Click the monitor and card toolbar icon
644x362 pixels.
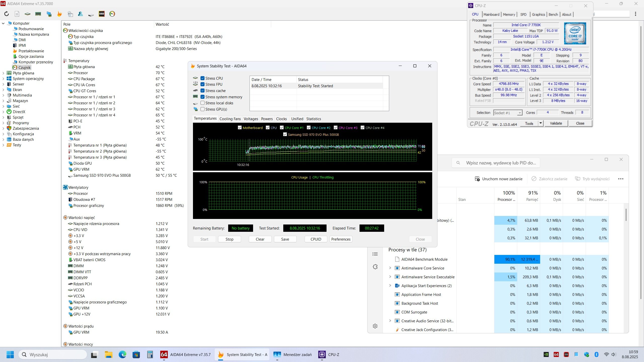tap(49, 14)
